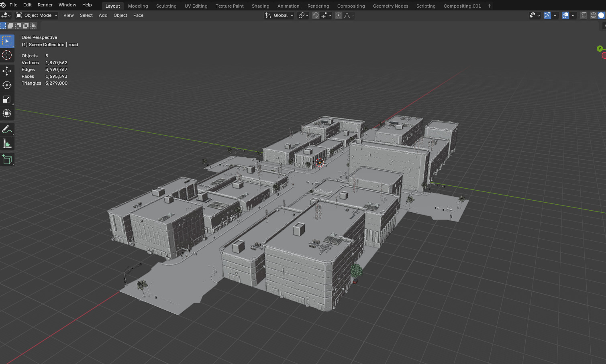Viewport: 606px width, 364px height.
Task: Select the Scale tool
Action: point(7,99)
